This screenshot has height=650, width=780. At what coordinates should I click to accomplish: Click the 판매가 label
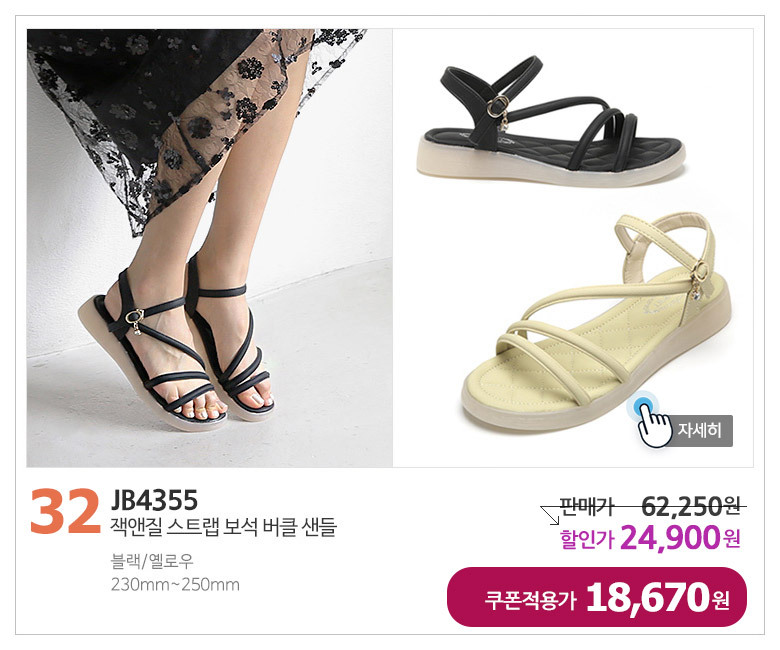tap(587, 506)
